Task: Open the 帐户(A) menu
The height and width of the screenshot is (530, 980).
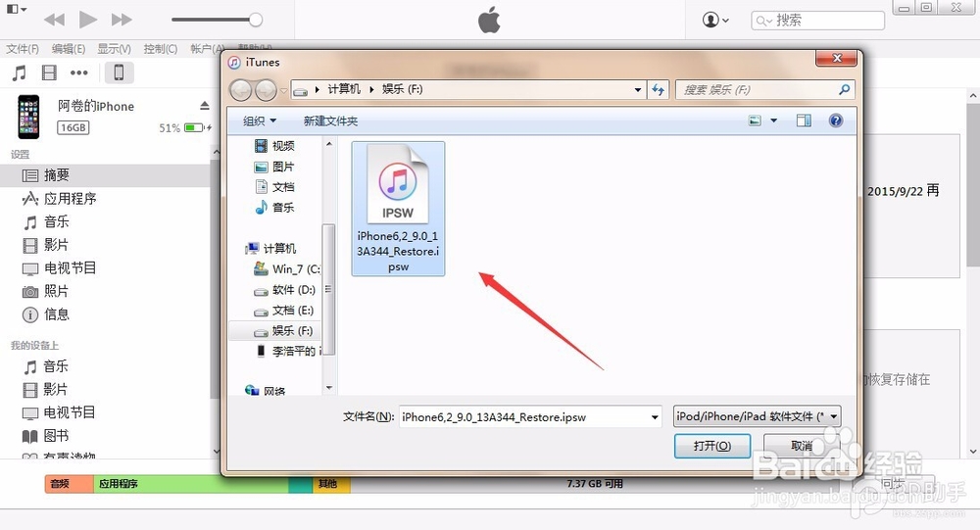Action: click(x=206, y=49)
